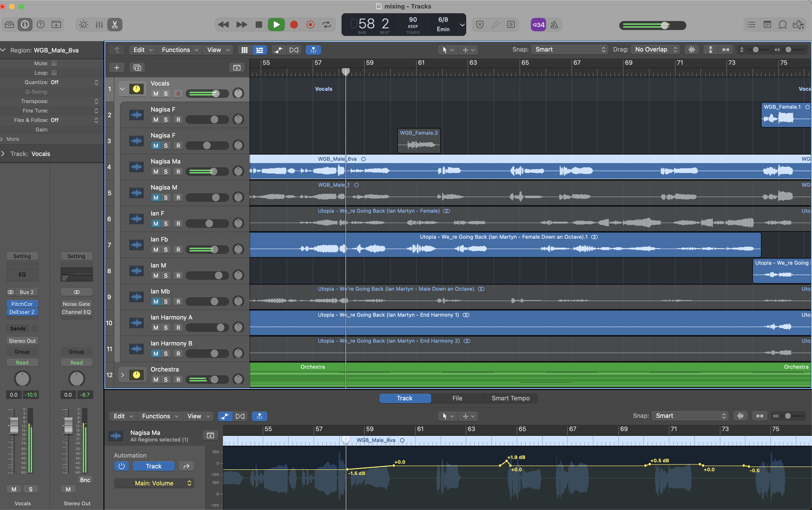
Task: Expand the Orchestra track stack
Action: [122, 375]
